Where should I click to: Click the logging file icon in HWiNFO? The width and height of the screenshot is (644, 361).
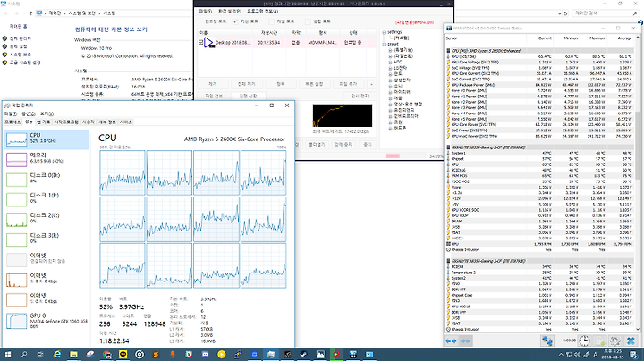point(600,340)
